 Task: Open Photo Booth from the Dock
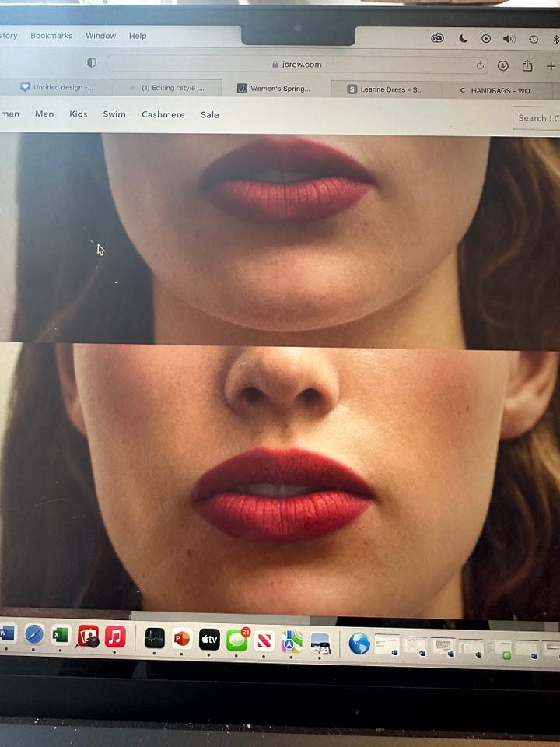coord(88,636)
